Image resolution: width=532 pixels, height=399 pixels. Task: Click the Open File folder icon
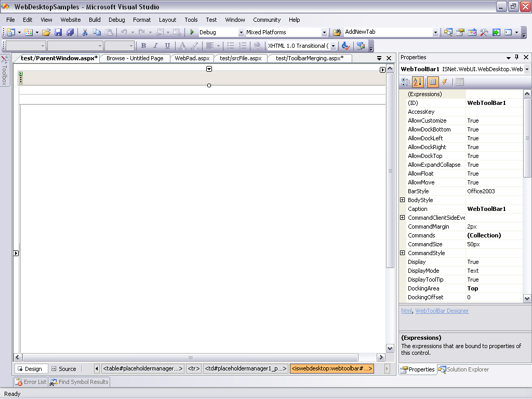(x=46, y=32)
